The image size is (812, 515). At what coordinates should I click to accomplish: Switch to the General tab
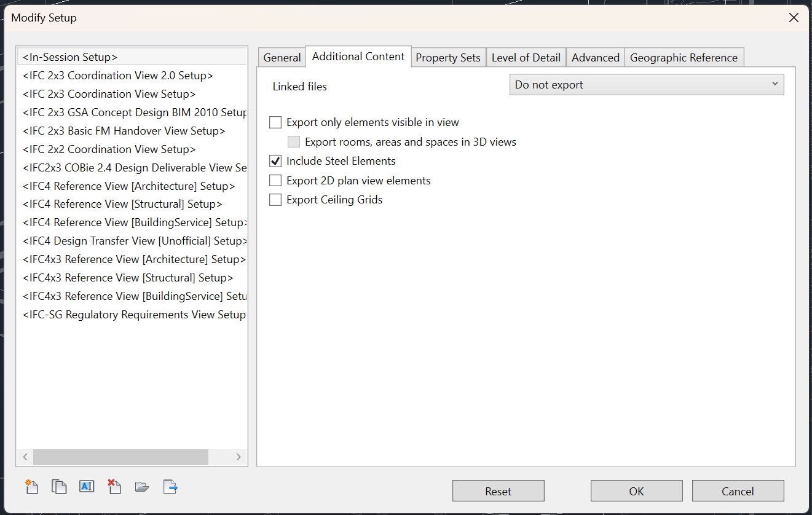[x=282, y=57]
